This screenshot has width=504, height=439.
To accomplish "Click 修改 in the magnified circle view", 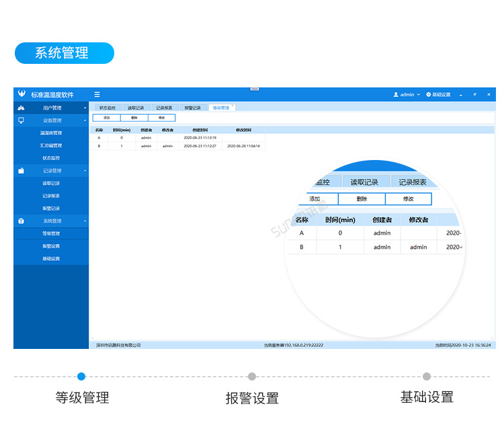I will (x=408, y=199).
